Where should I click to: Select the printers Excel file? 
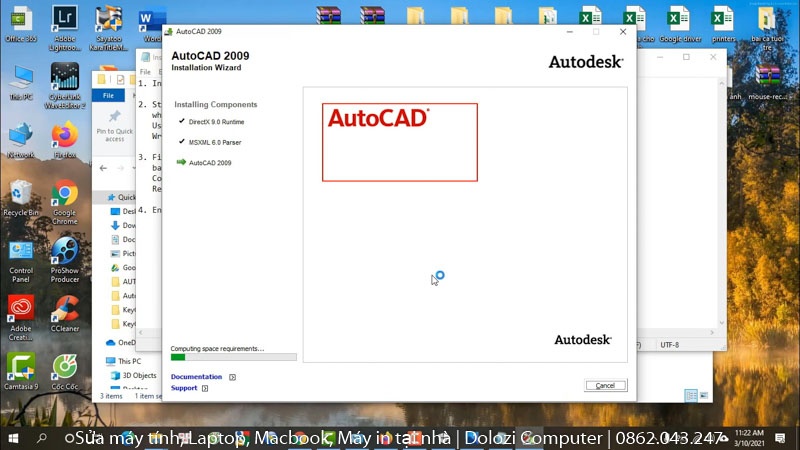pos(723,25)
